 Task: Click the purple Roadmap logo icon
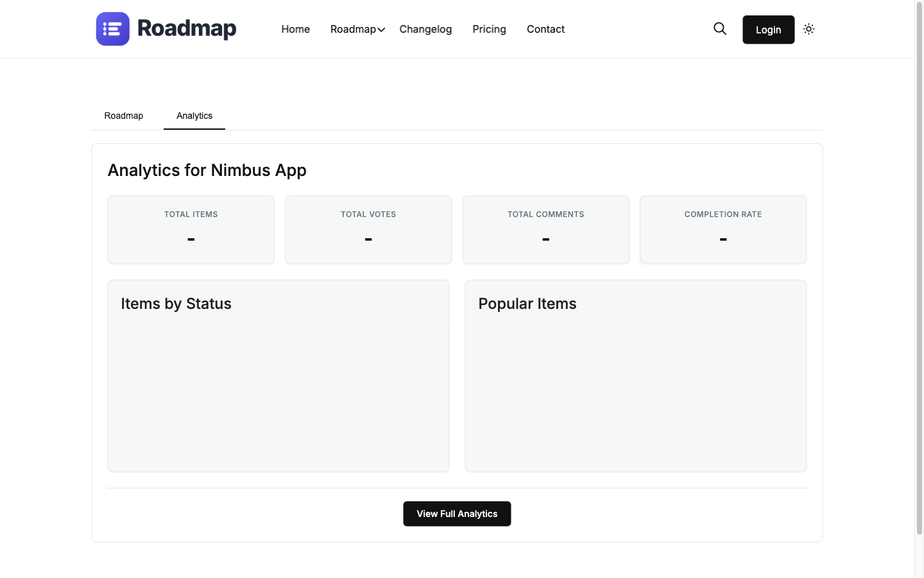pos(112,29)
